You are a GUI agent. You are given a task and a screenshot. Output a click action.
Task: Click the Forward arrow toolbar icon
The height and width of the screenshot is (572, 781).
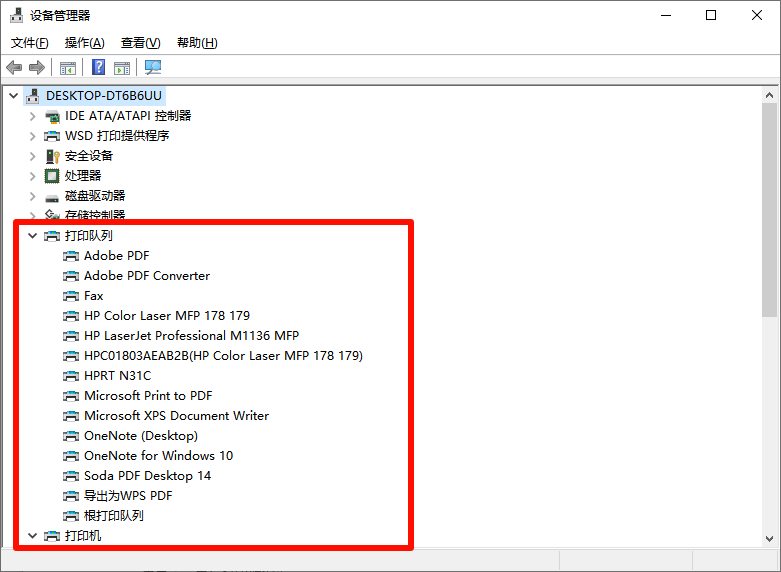pyautogui.click(x=37, y=67)
